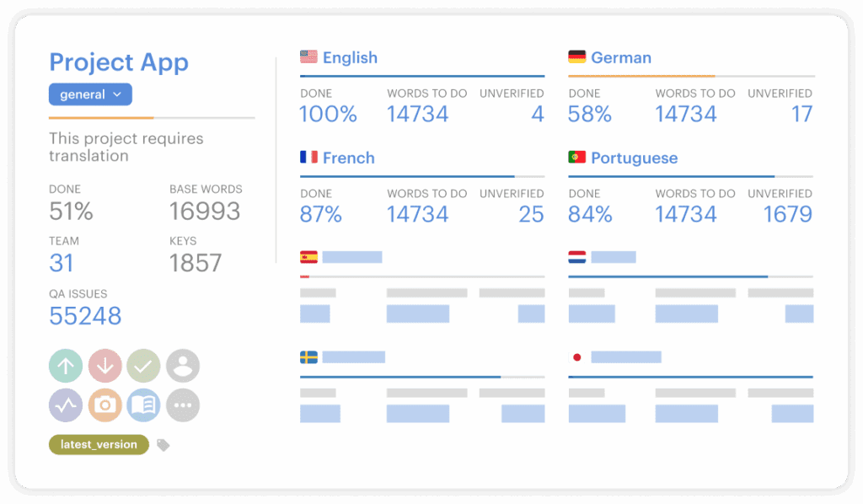Open the activity graph icon

[66, 405]
